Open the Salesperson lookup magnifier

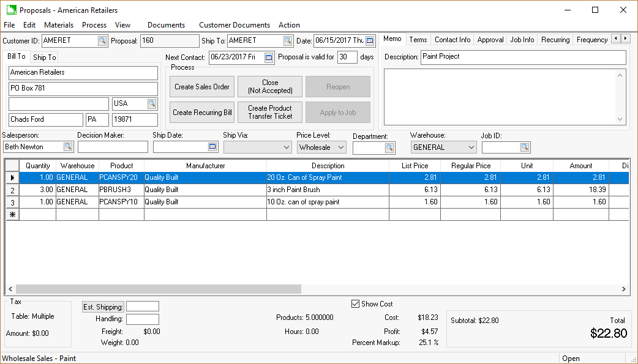tap(68, 147)
